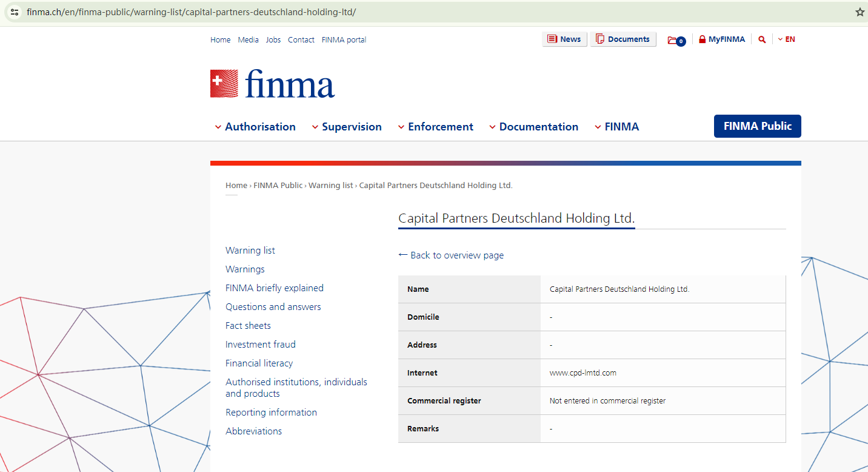Open the watchlist folder icon
Image resolution: width=868 pixels, height=472 pixels.
point(676,40)
